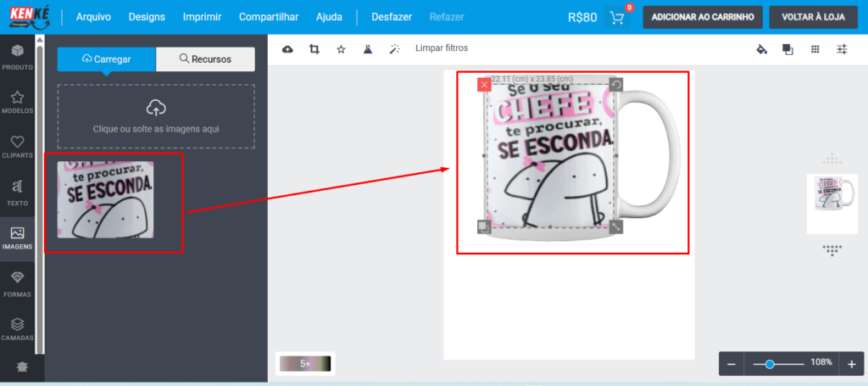Open the Arquivo menu
The image size is (868, 386).
tap(93, 17)
